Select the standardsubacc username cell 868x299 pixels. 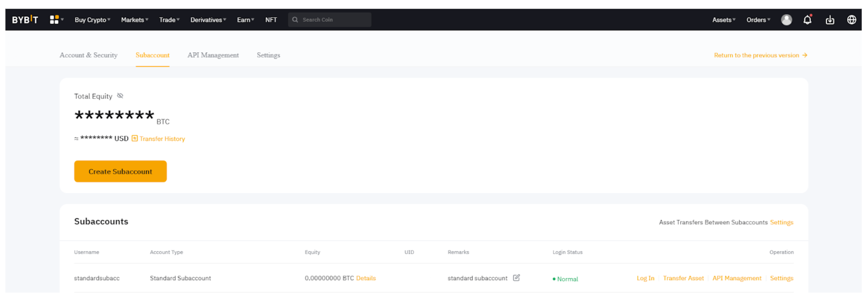tap(97, 278)
